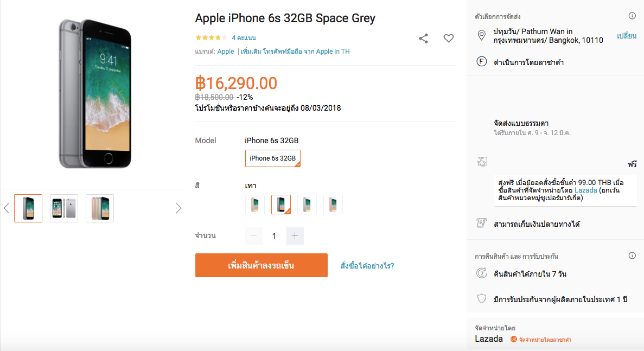Add to wishlist with heart icon
644x351 pixels.
[449, 39]
